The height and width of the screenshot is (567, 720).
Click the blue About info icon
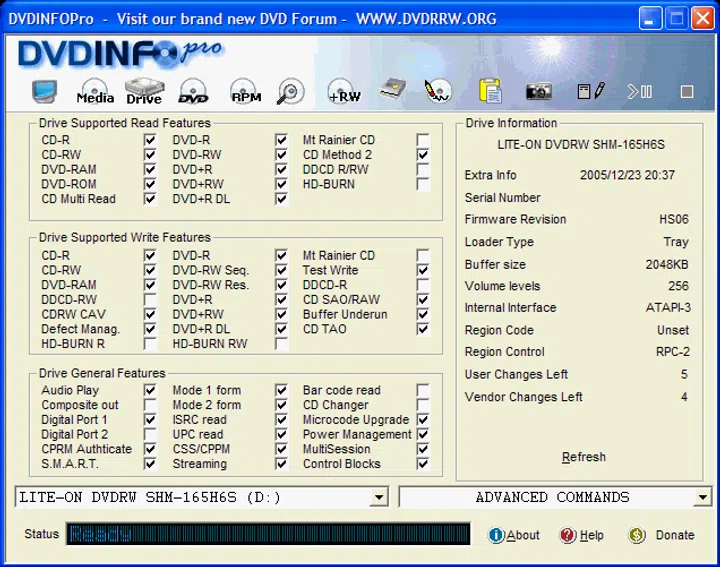click(496, 535)
